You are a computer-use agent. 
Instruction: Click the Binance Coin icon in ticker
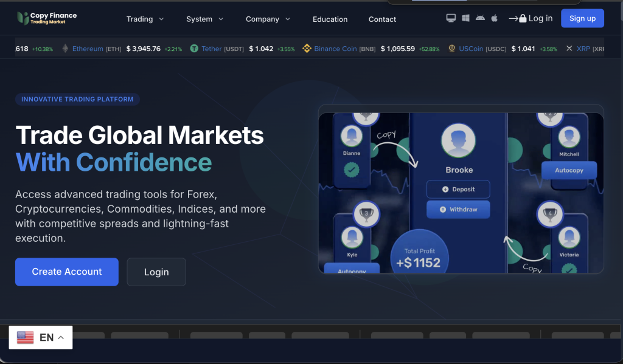point(307,49)
